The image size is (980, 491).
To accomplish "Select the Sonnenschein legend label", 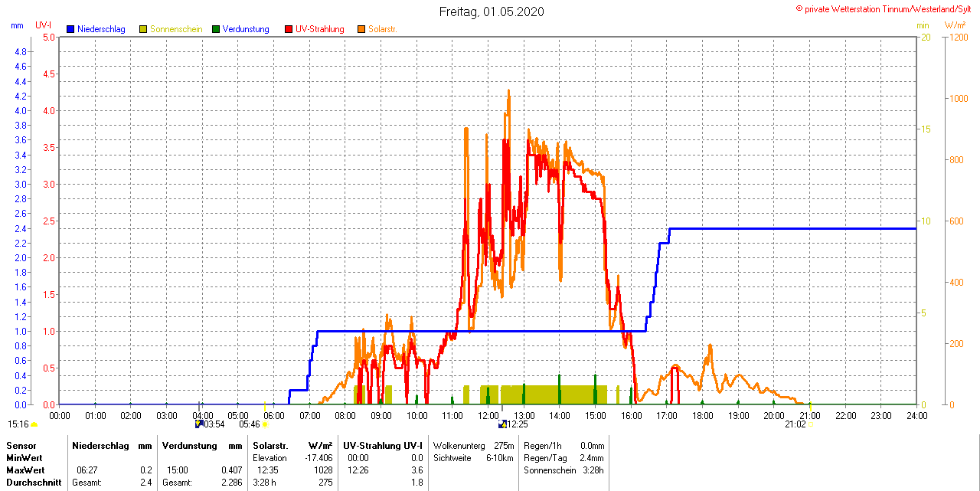I will (176, 29).
